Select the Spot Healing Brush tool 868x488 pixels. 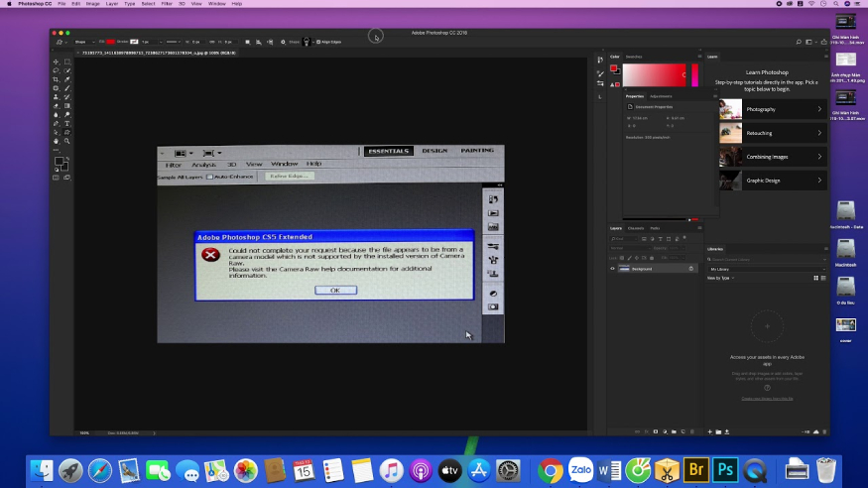coord(56,88)
